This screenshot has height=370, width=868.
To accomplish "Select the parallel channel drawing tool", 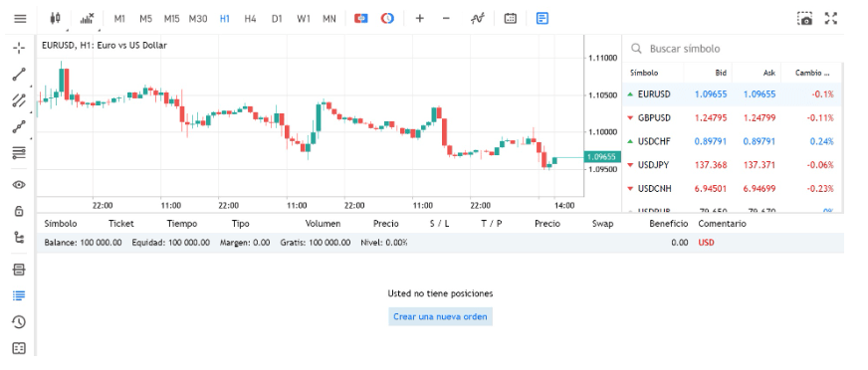I will 19,100.
